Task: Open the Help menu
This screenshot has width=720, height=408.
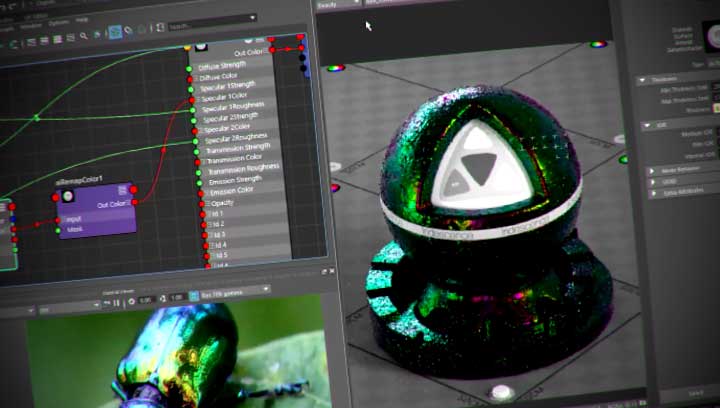Action: coord(82,19)
